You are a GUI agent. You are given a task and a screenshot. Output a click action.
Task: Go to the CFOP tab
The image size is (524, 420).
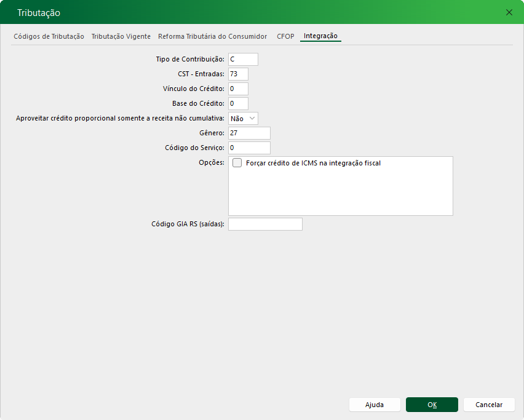coord(285,36)
